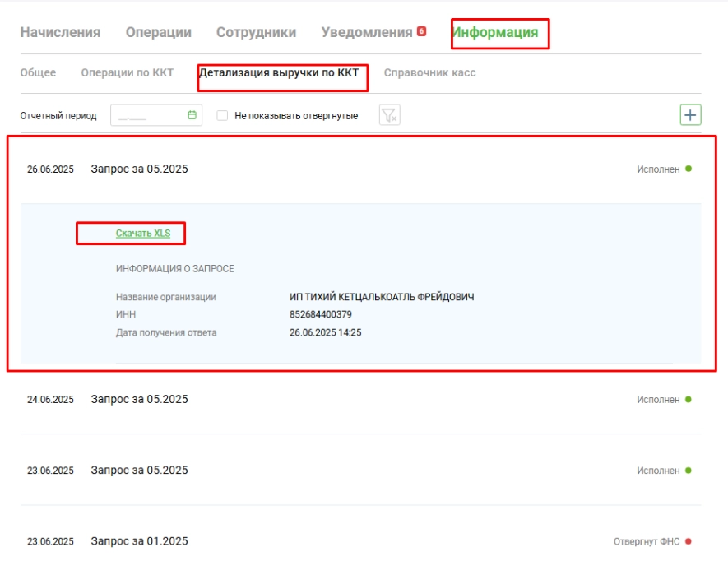728x561 pixels.
Task: Collapse the 26.06.2025 request row
Action: point(139,169)
